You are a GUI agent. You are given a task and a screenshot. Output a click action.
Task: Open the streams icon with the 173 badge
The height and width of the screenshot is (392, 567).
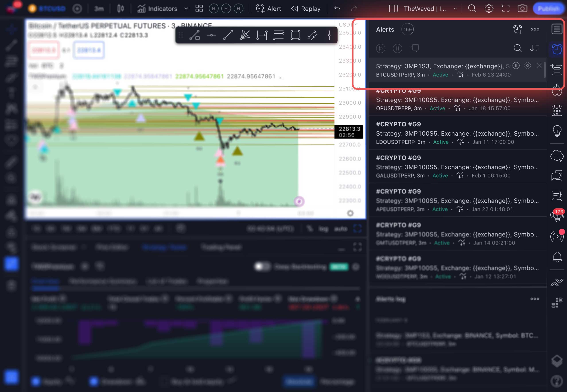tap(557, 216)
